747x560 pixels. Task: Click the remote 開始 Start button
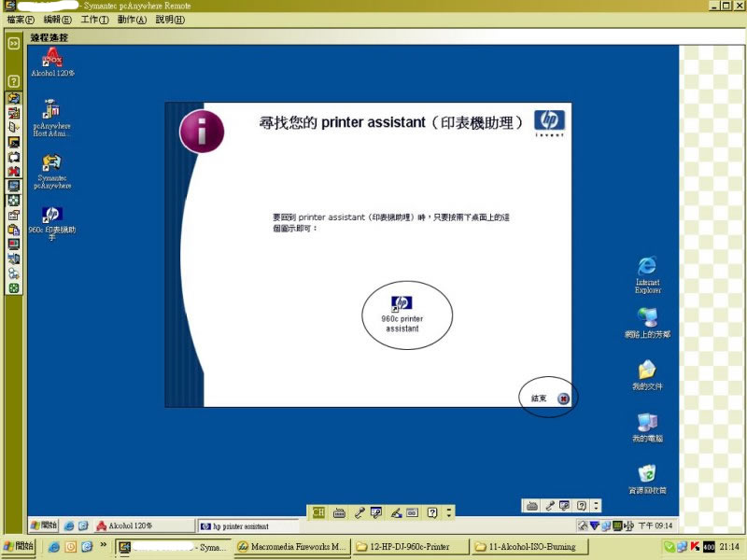click(44, 525)
